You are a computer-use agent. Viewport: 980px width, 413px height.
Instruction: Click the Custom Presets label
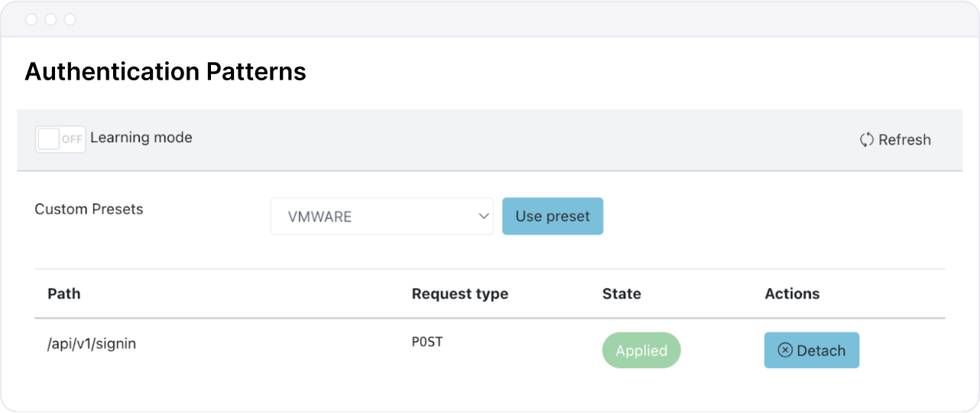89,209
